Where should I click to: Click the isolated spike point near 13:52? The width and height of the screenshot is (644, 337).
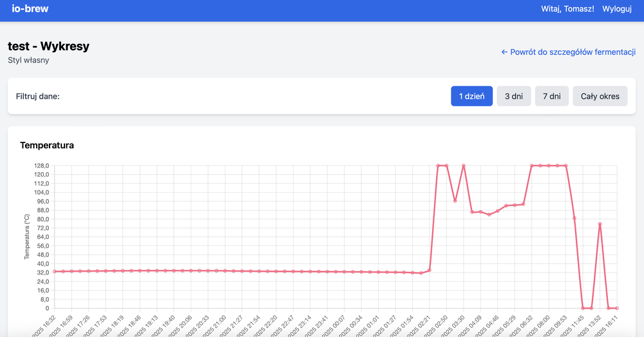coord(600,224)
